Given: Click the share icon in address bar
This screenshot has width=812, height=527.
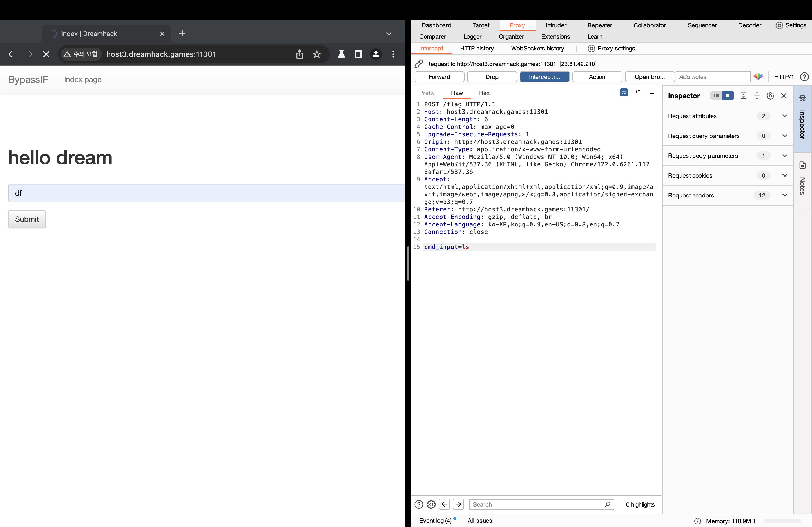Looking at the screenshot, I should (299, 54).
